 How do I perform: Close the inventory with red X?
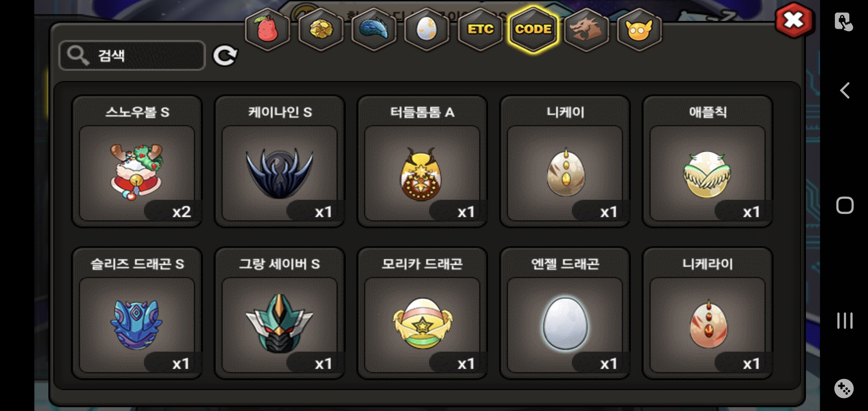[x=794, y=21]
